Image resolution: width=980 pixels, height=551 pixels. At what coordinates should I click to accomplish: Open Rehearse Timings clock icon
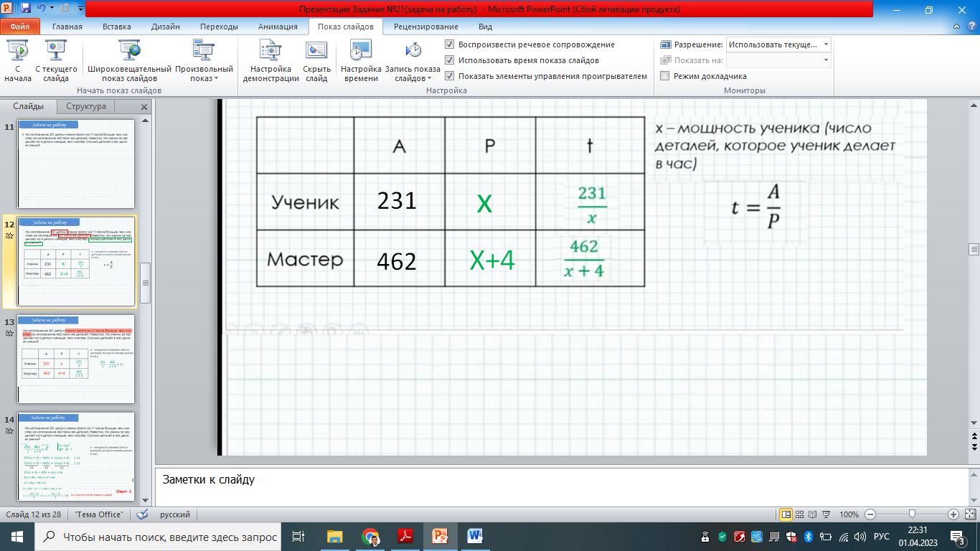pos(360,50)
